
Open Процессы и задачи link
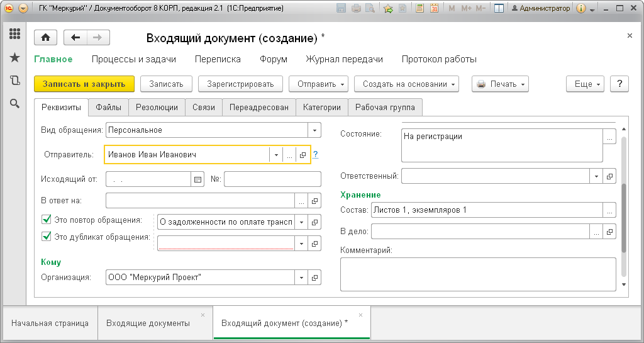pos(134,59)
